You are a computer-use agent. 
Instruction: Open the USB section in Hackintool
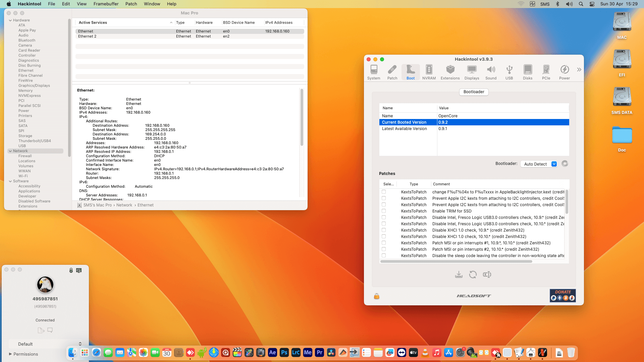pyautogui.click(x=509, y=72)
